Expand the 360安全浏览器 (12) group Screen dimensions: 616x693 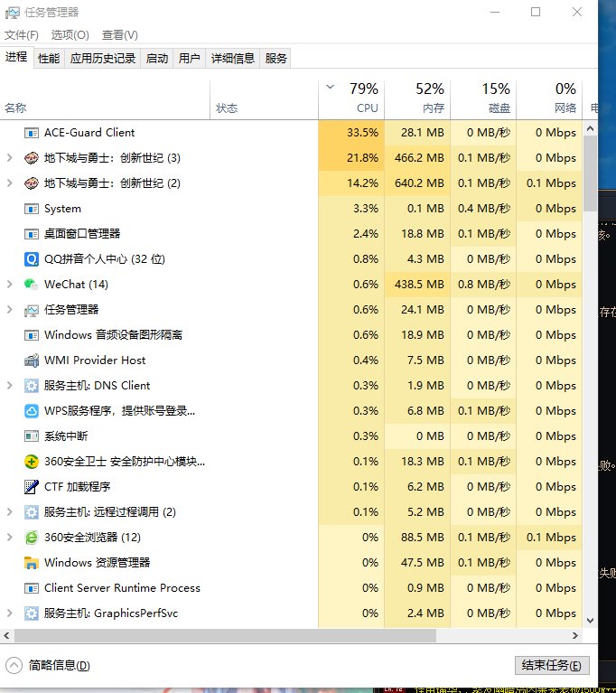click(10, 538)
